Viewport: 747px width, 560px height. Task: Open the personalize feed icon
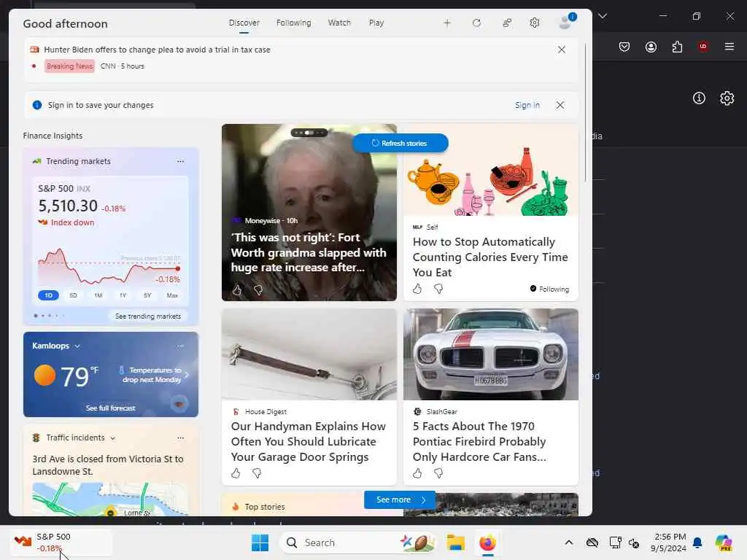507,23
